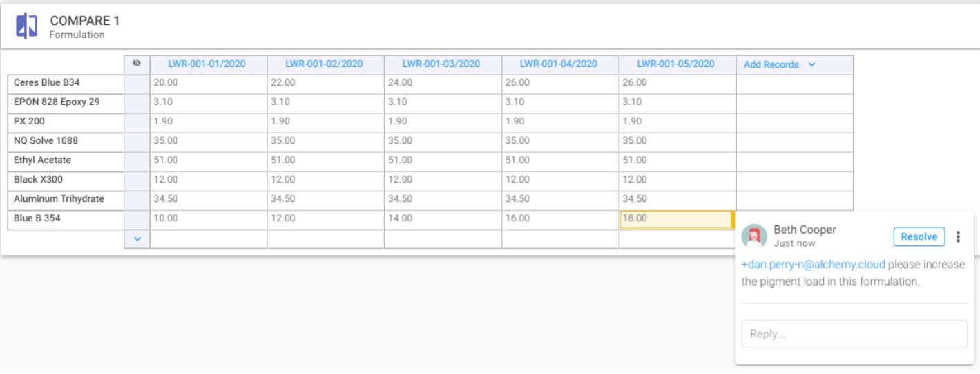Select the NQ Solve 1088 row label
The image size is (980, 374).
[x=66, y=141]
